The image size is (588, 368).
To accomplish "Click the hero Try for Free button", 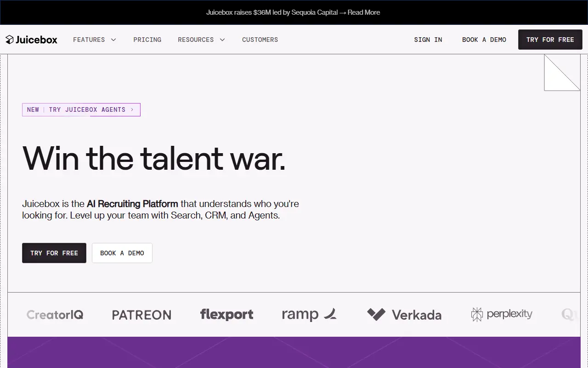I will point(54,253).
